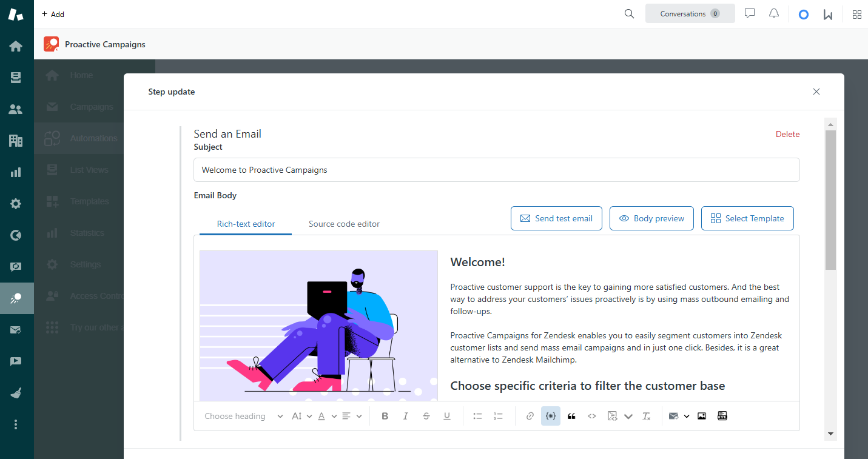
Task: Click the HTML embed icon in toolbar
Action: click(x=722, y=416)
